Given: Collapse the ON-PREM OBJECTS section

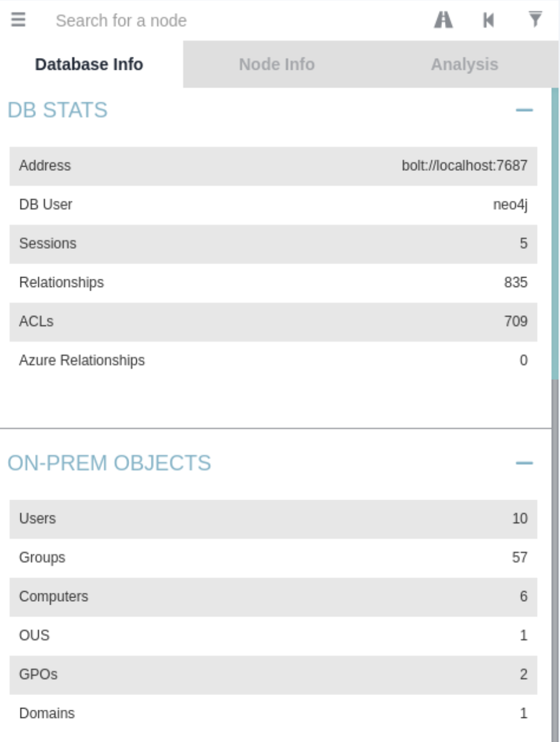Looking at the screenshot, I should point(524,464).
